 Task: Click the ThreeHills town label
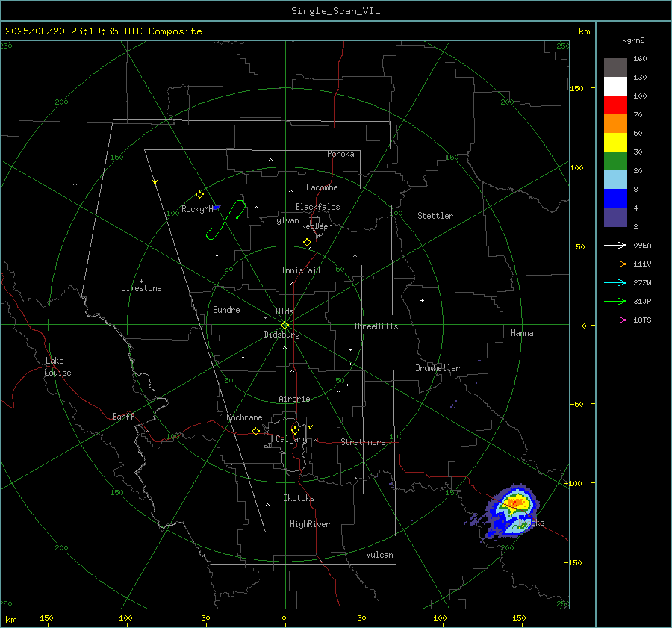[x=376, y=326]
